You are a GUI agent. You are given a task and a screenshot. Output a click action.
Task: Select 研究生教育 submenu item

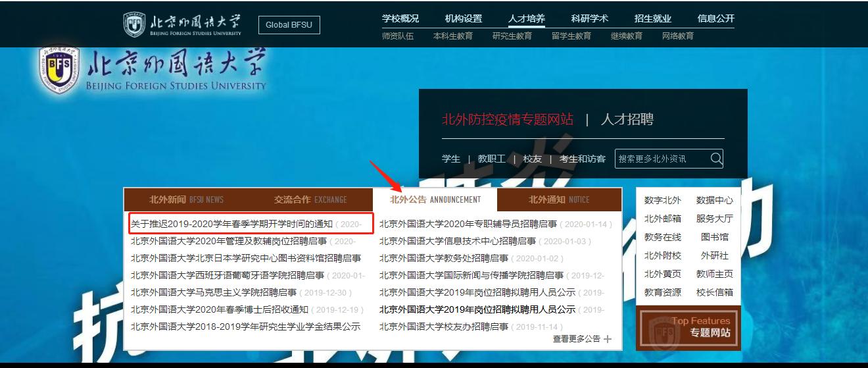[x=512, y=36]
